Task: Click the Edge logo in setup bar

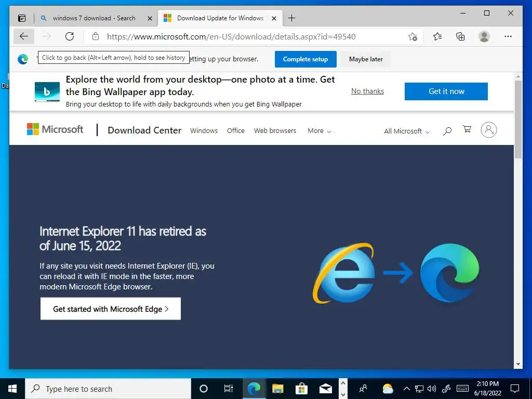Action: [23, 59]
